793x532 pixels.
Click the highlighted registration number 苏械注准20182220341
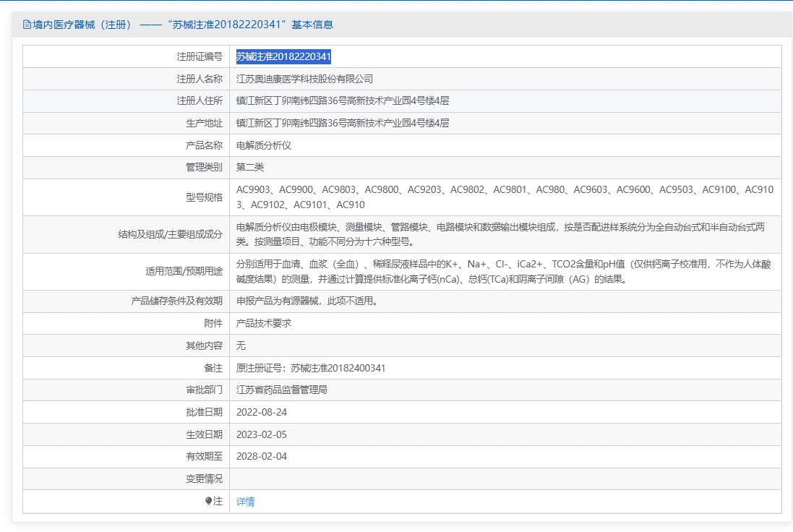tap(283, 56)
